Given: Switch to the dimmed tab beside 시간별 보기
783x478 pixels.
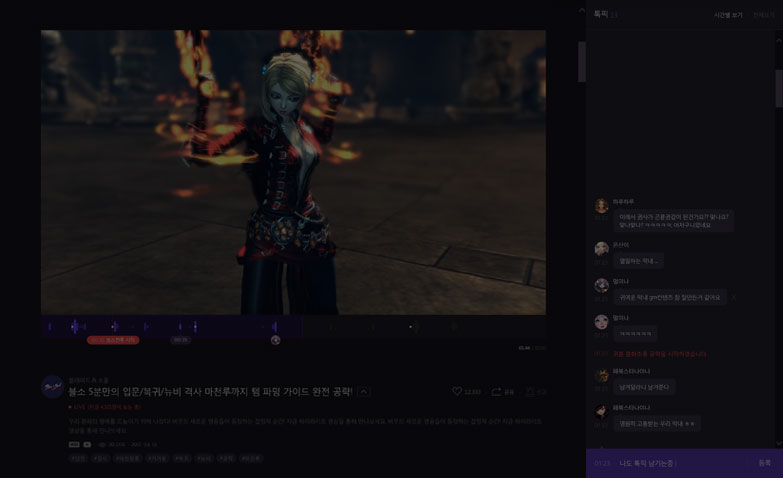Looking at the screenshot, I should coord(764,15).
